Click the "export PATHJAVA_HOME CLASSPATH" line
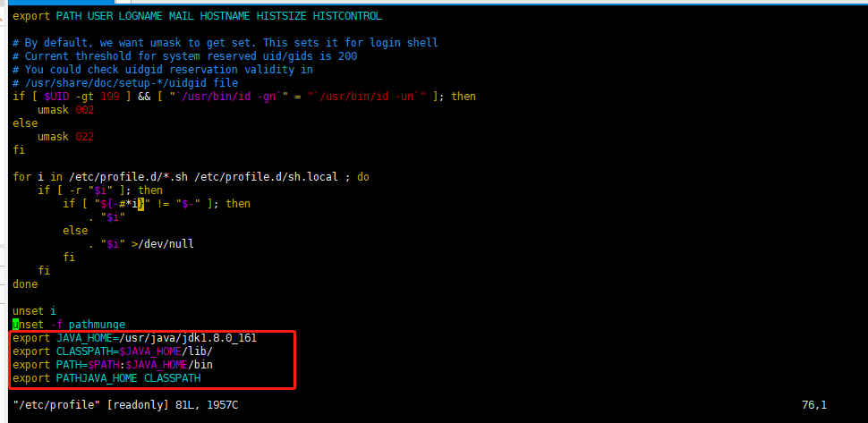Viewport: 868px width, 423px height. click(106, 378)
